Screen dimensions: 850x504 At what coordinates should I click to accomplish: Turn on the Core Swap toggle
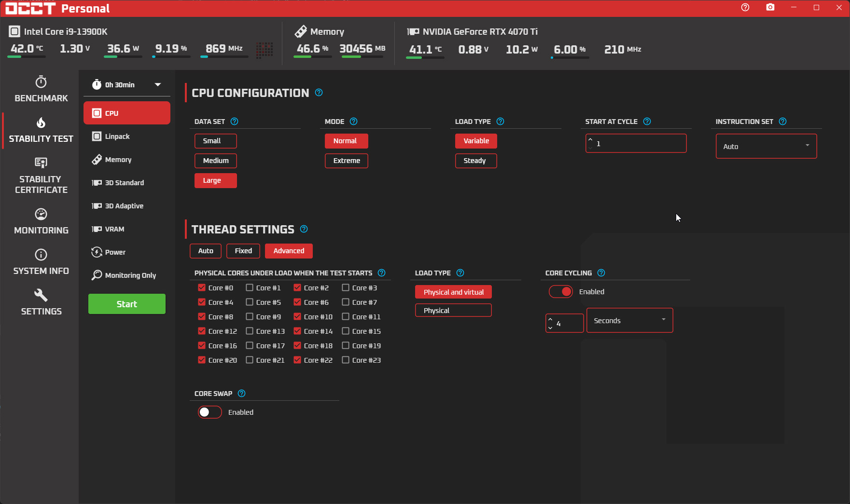click(209, 412)
